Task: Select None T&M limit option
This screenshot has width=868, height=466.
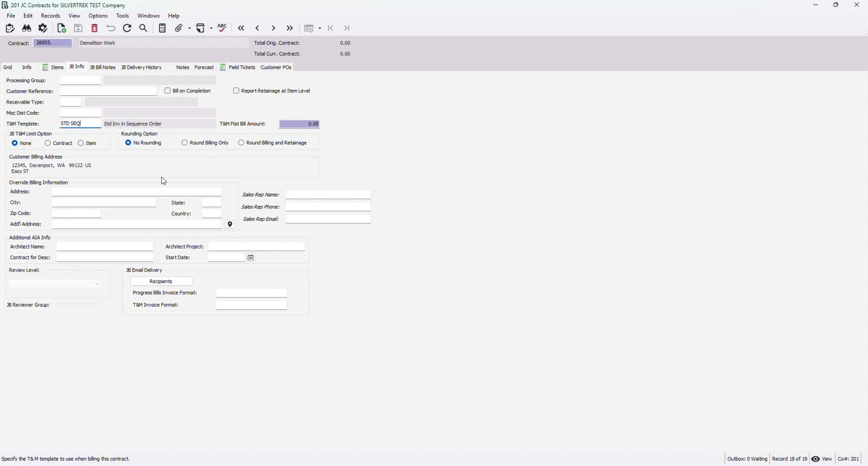Action: (15, 143)
